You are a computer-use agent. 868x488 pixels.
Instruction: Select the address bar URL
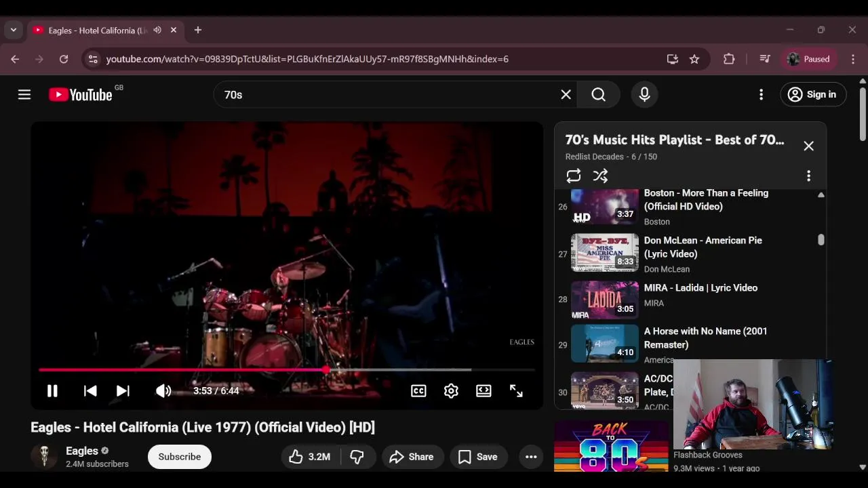tap(307, 59)
